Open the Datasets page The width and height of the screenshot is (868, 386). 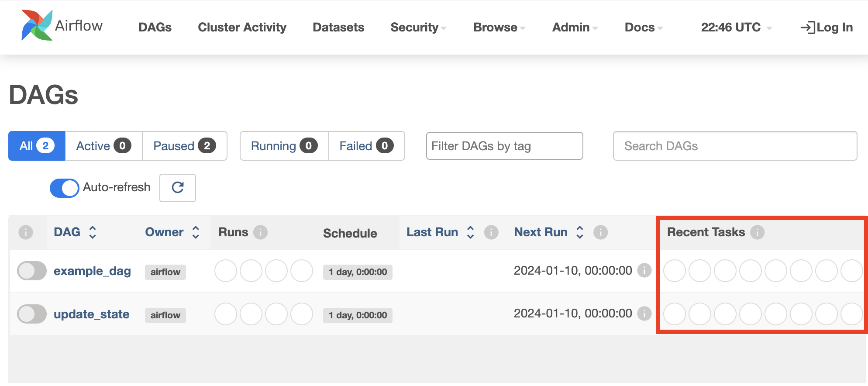[x=338, y=28]
